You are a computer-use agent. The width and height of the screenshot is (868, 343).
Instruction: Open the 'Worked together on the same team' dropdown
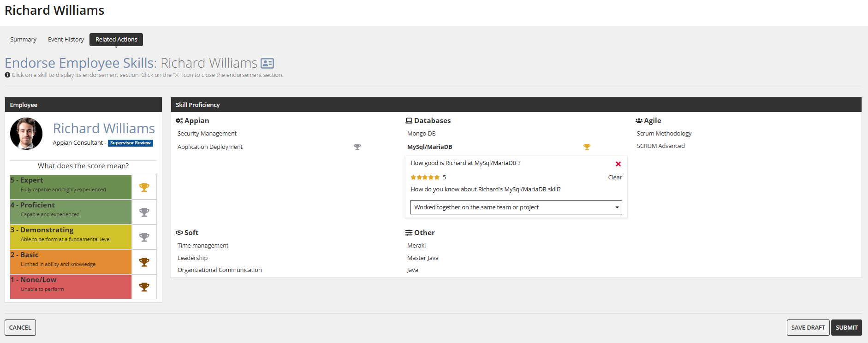pyautogui.click(x=516, y=207)
